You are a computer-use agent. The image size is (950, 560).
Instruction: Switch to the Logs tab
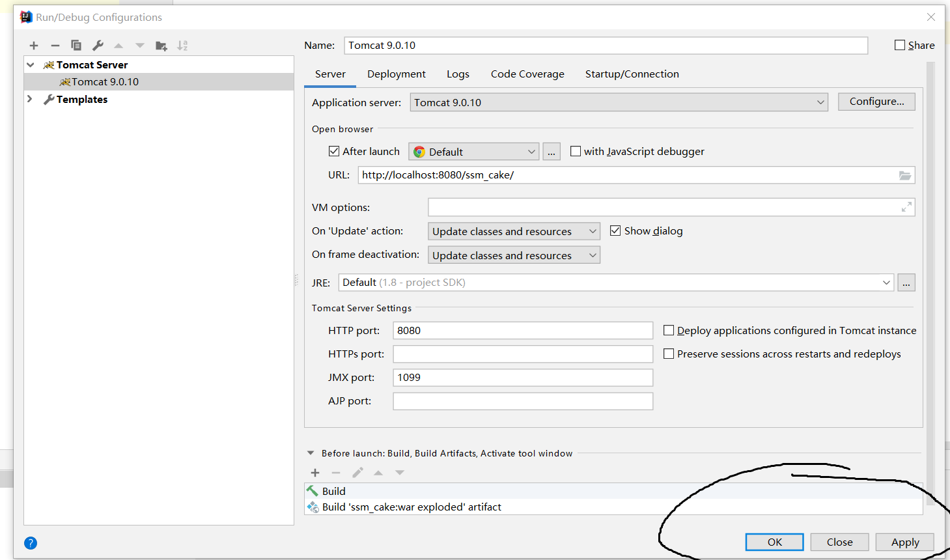(458, 74)
